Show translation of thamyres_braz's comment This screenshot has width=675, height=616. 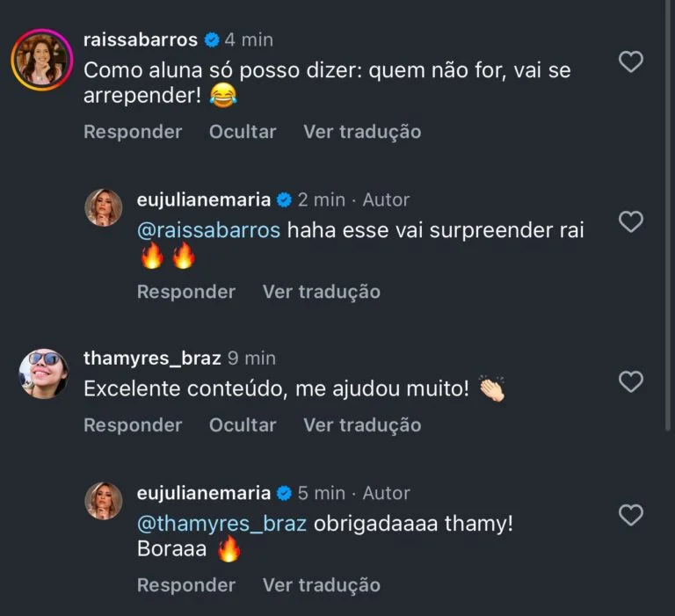(362, 425)
